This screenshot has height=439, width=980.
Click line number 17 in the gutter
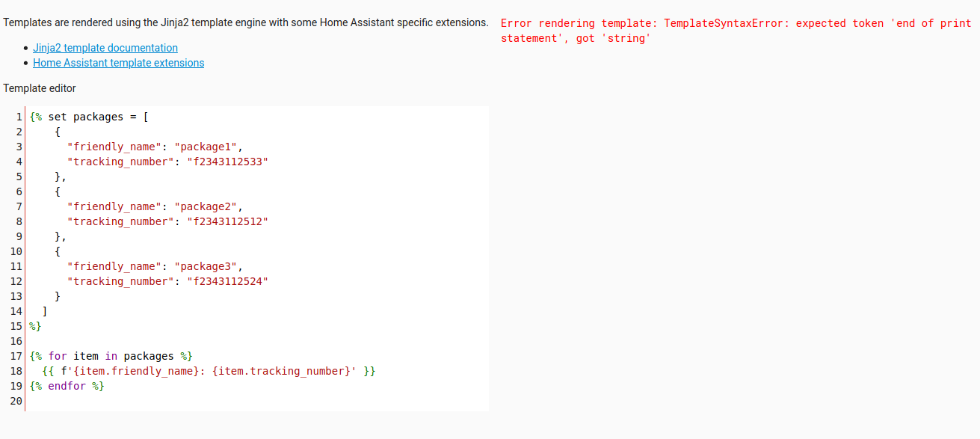[16, 356]
